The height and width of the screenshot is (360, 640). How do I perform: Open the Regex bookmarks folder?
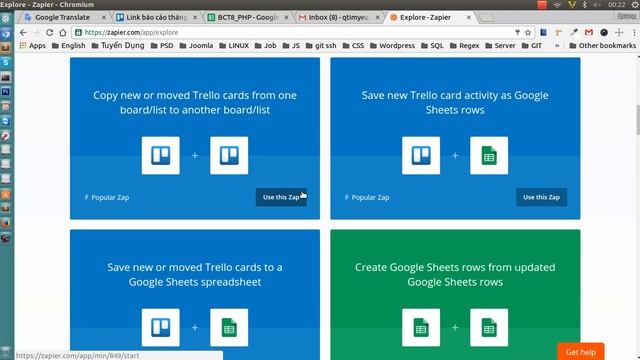pyautogui.click(x=464, y=46)
